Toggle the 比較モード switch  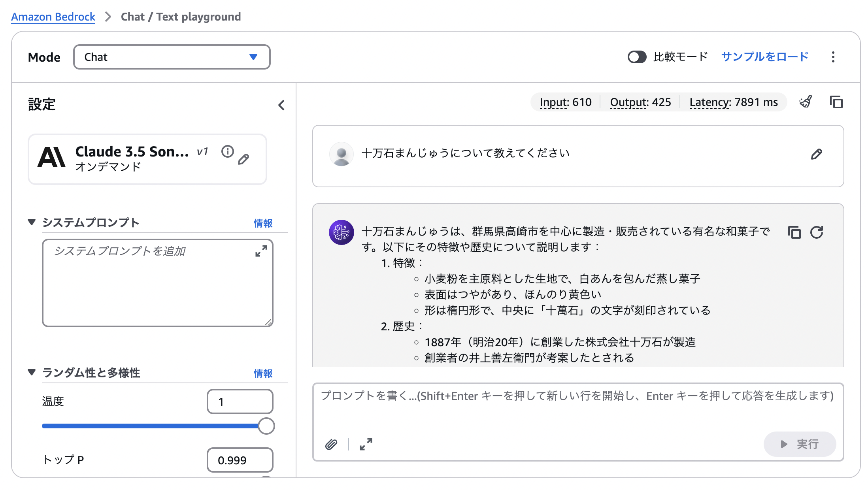click(x=637, y=57)
